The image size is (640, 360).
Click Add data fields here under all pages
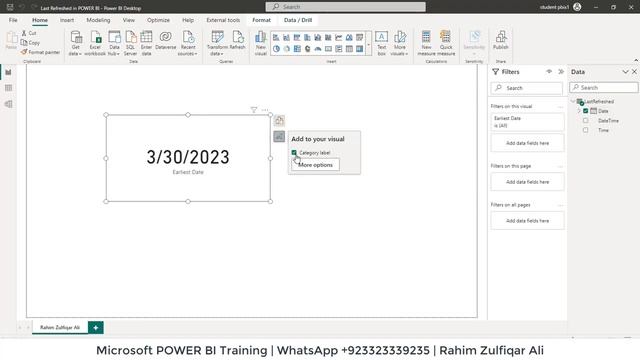click(527, 221)
